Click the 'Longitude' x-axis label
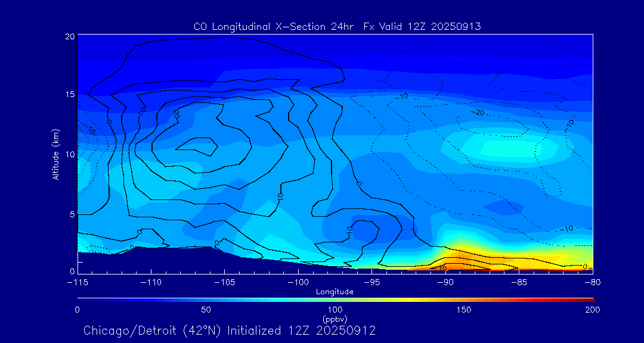 [335, 292]
